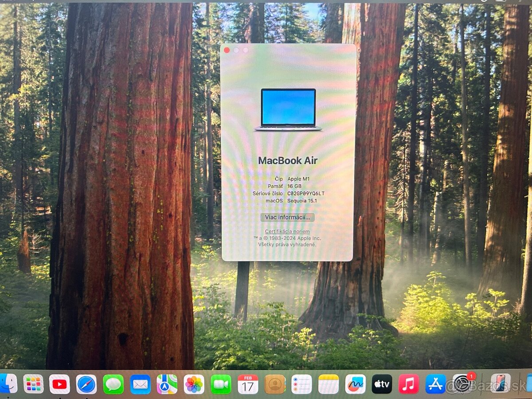Open Finder from the Dock
This screenshot has width=532, height=399.
7,384
